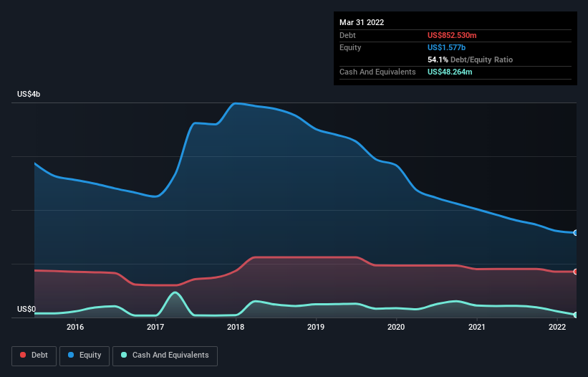This screenshot has height=377, width=588.
Task: Click the US$4b y-axis label
Action: coord(29,94)
